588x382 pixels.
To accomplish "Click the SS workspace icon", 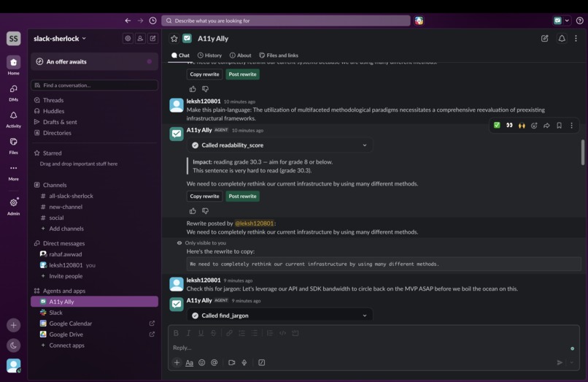I will pyautogui.click(x=14, y=38).
